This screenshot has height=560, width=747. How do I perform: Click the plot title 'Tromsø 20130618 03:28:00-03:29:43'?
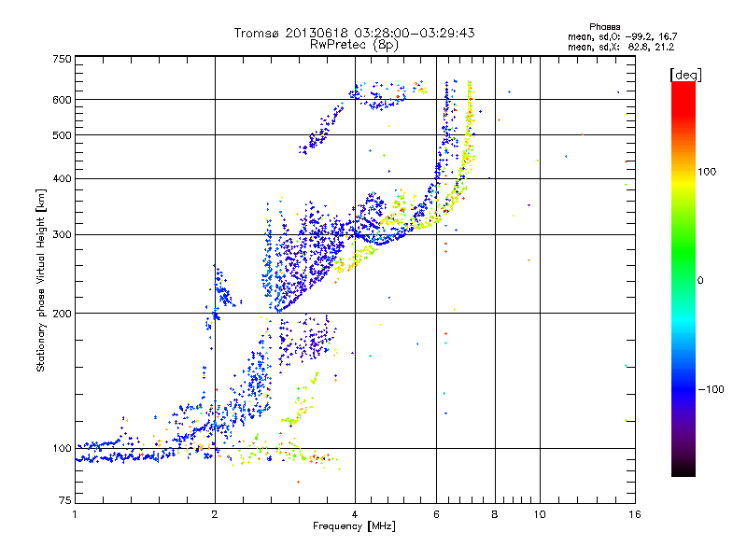click(354, 33)
